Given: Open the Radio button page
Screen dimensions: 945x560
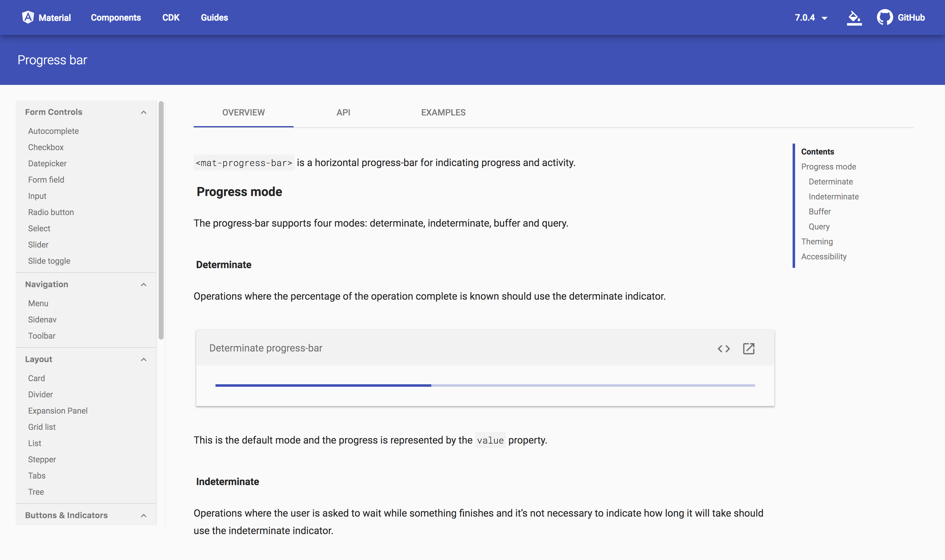Looking at the screenshot, I should click(x=51, y=212).
